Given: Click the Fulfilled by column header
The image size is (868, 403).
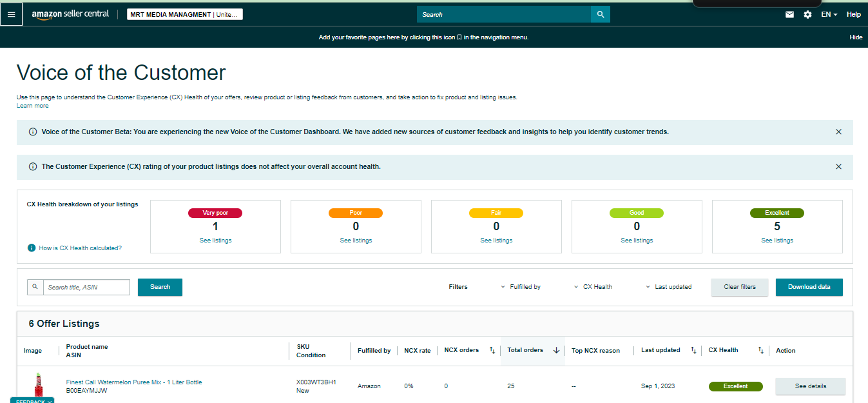Looking at the screenshot, I should (374, 350).
